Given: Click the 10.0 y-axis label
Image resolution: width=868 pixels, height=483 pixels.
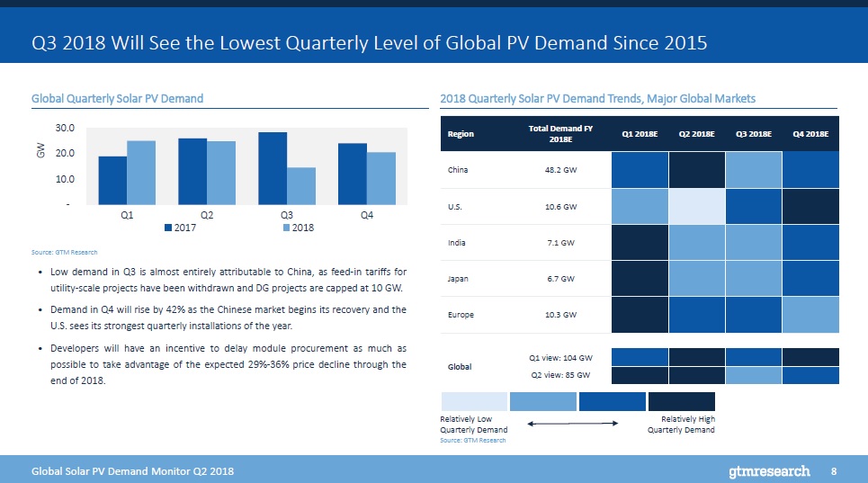Looking at the screenshot, I should pos(65,179).
